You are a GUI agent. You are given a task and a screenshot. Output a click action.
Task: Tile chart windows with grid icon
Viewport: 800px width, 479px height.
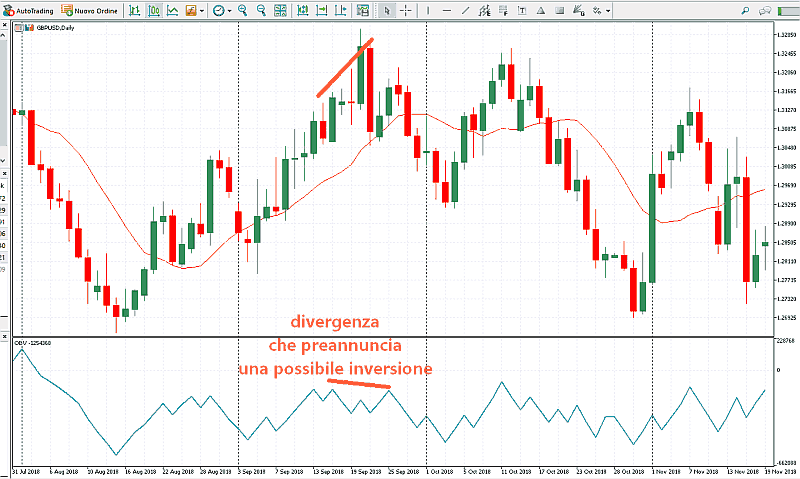pos(280,10)
